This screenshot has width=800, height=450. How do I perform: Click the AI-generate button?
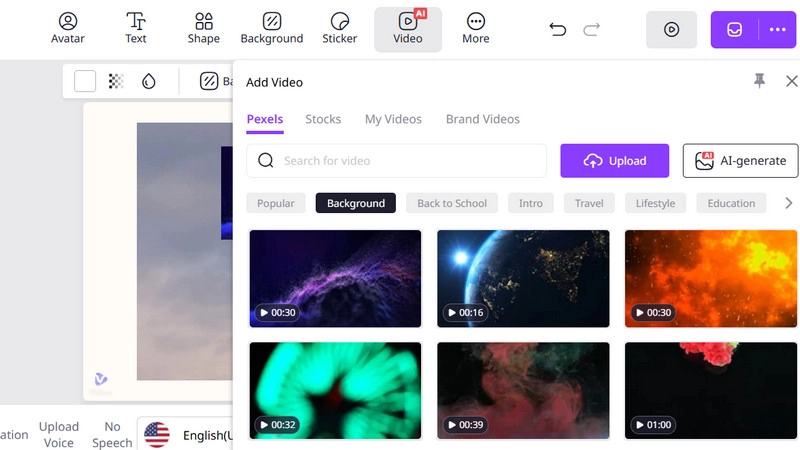740,161
